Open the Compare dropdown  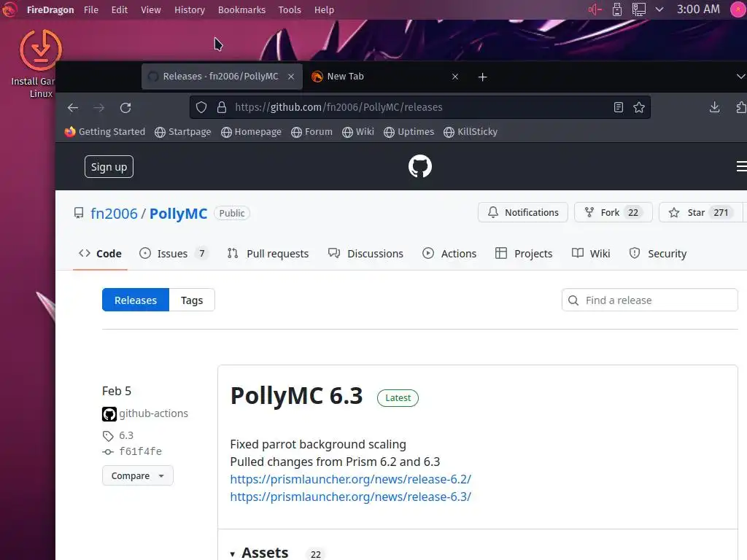point(138,475)
